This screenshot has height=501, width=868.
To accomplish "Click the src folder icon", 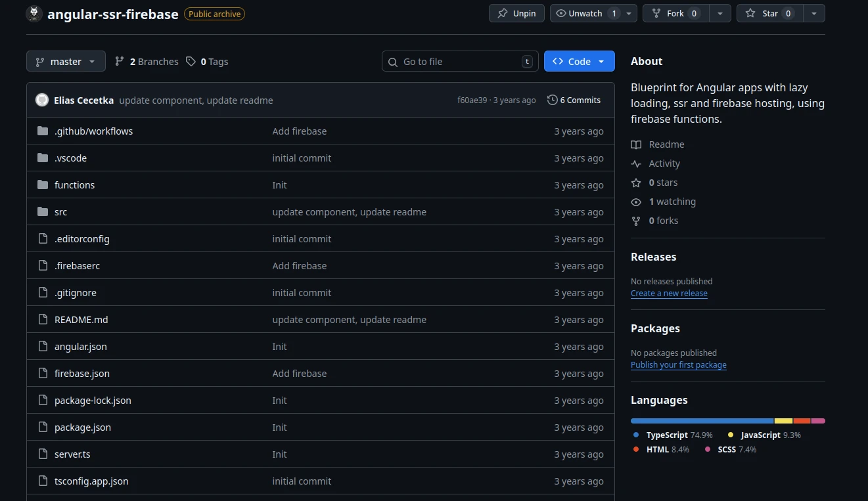I will point(41,211).
